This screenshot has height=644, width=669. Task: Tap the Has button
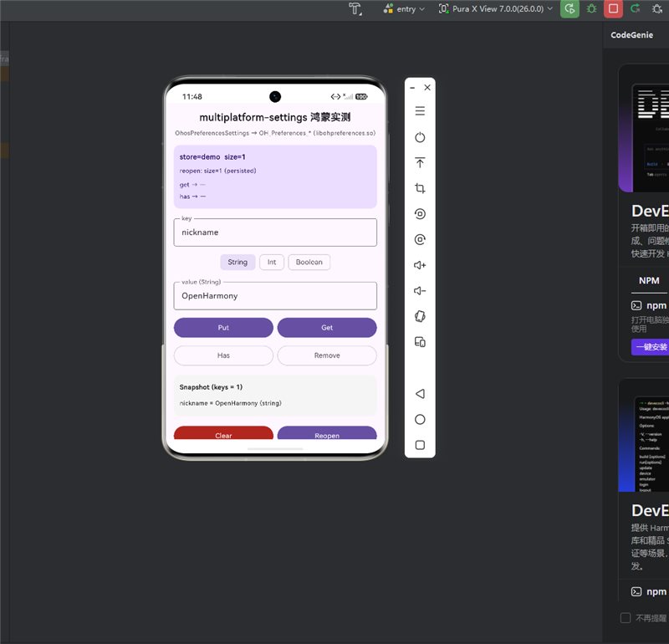click(223, 355)
